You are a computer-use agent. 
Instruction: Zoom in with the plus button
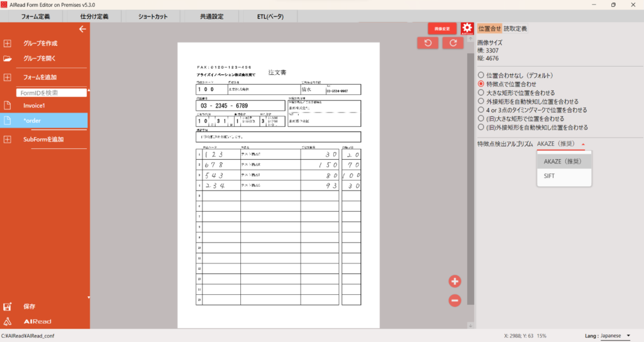pos(455,281)
